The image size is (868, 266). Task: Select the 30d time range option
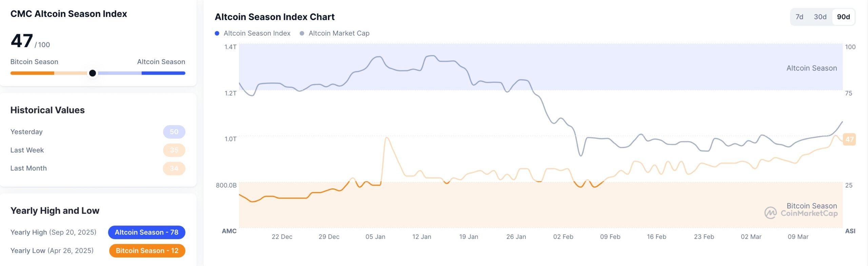click(820, 16)
